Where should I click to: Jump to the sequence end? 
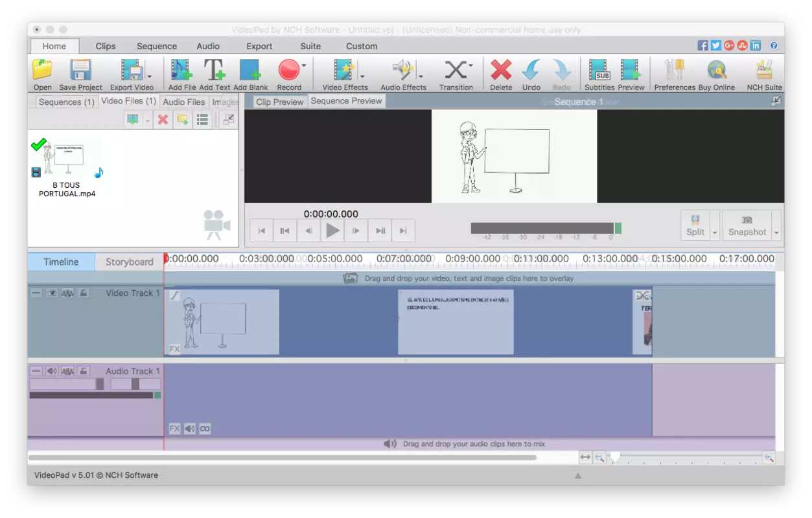(x=403, y=230)
